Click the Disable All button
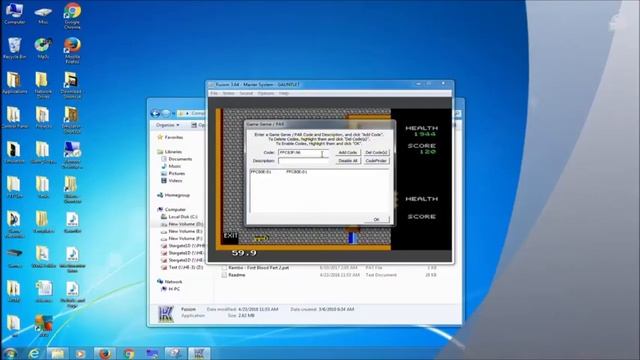This screenshot has width=640, height=360. point(348,161)
